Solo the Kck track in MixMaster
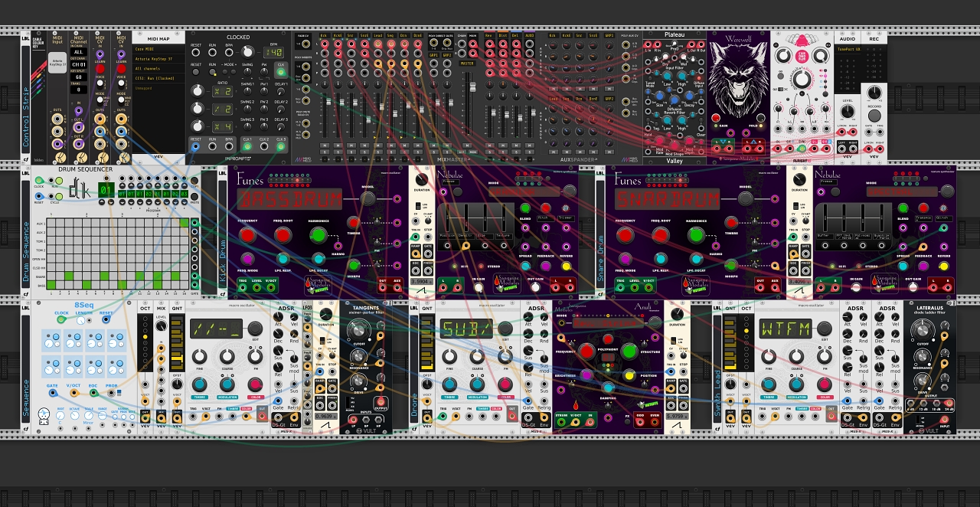Viewport: 980px width, 507px height. 325,152
